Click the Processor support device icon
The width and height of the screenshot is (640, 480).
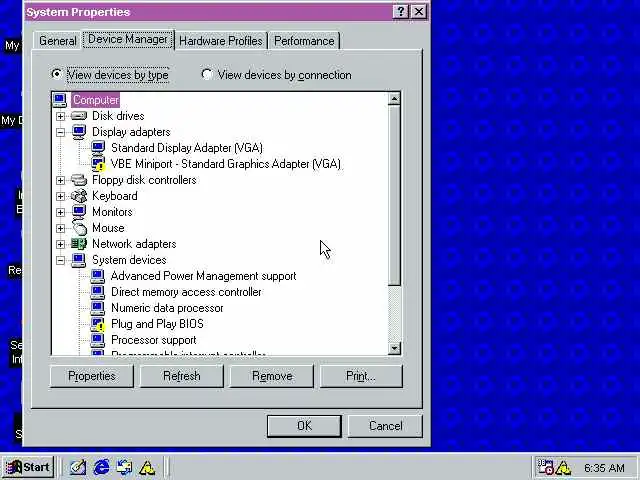click(x=98, y=340)
